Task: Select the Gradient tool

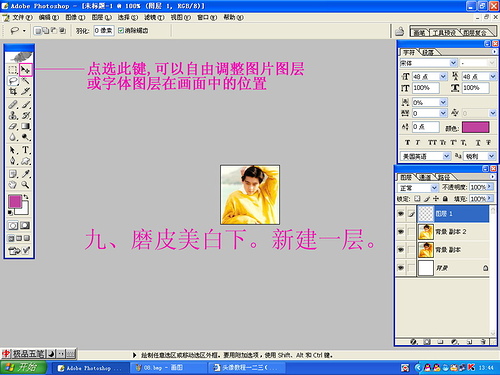Action: [26, 126]
